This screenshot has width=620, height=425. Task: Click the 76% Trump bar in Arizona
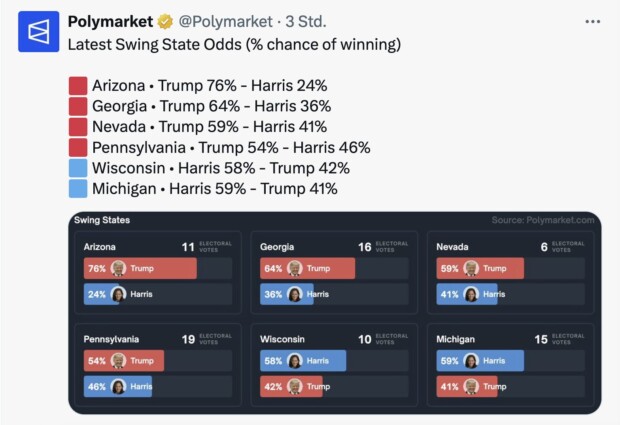click(x=140, y=268)
